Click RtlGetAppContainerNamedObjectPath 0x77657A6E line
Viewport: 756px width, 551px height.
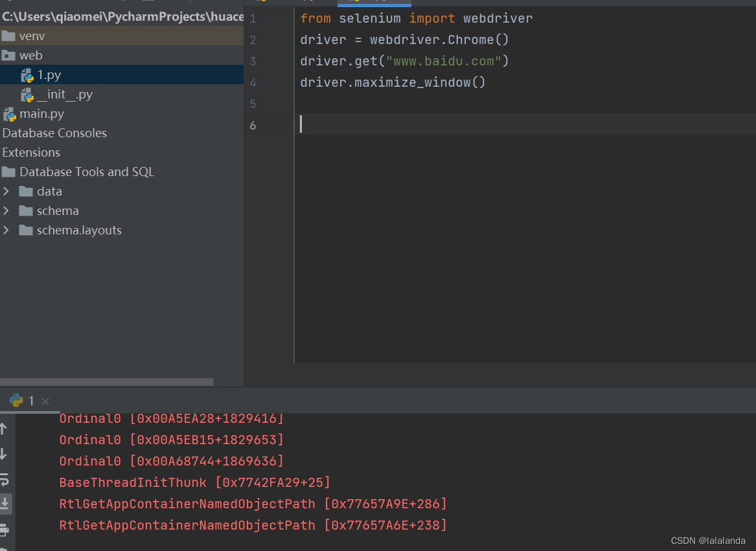click(253, 525)
